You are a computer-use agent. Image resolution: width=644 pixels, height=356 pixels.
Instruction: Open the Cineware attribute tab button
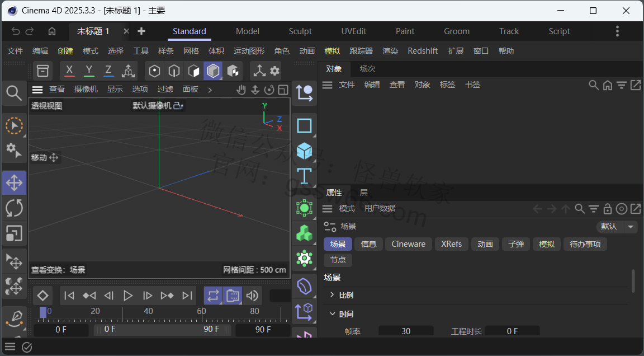(408, 244)
